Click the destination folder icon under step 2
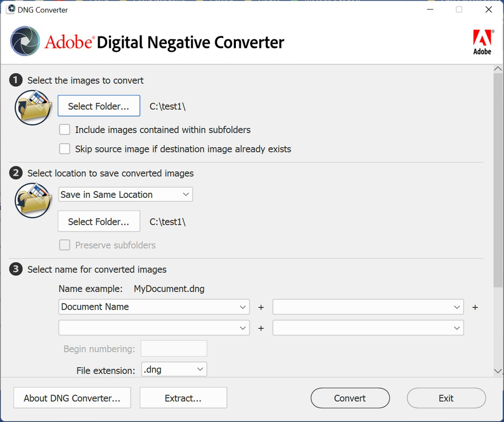Image resolution: width=504 pixels, height=422 pixels. pos(33,201)
